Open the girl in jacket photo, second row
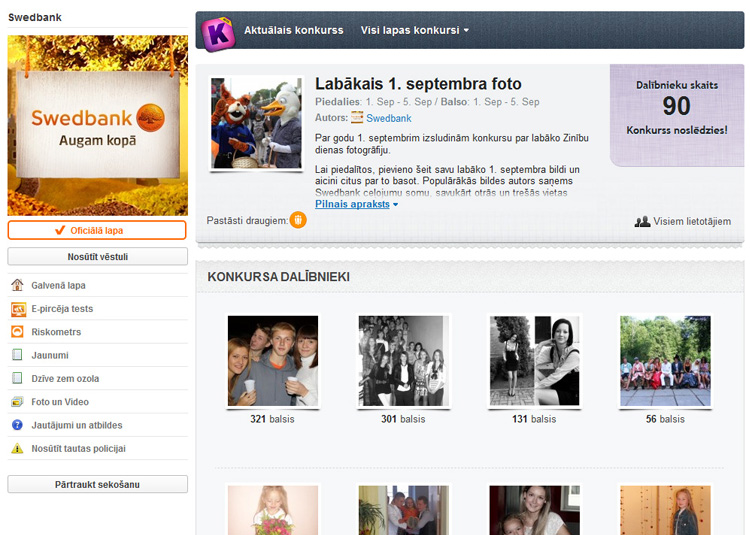750x535 pixels. 665,510
